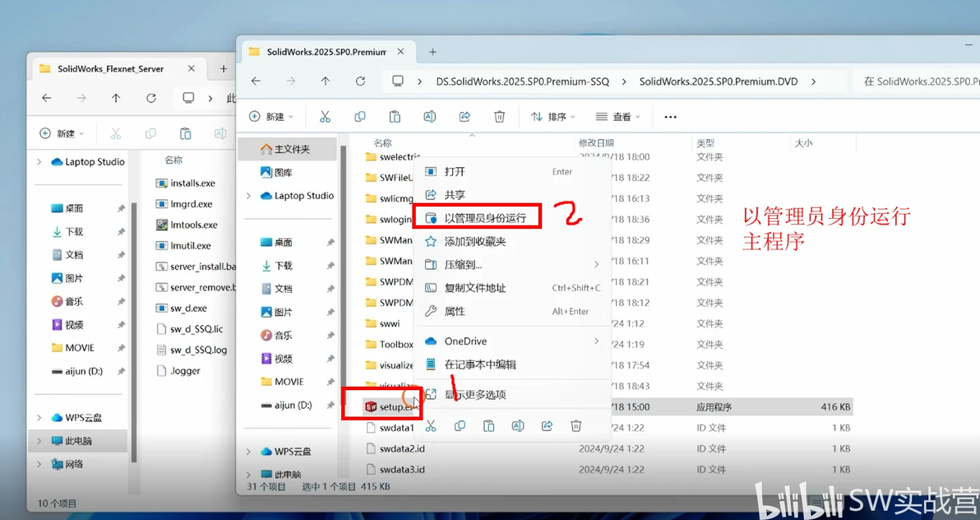Click the Cut icon in the front window toolbar
The width and height of the screenshot is (980, 520).
325,116
